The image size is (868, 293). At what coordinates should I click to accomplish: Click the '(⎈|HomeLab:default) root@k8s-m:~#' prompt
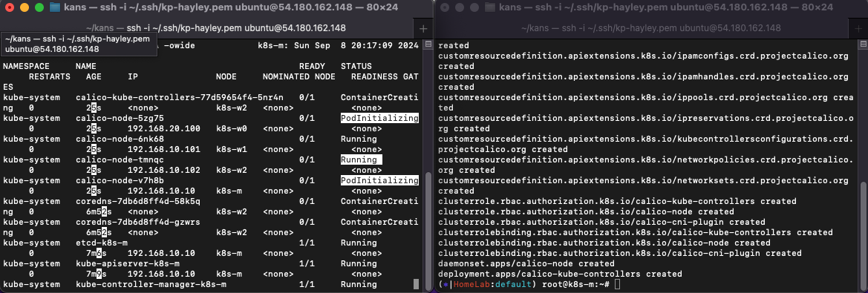tap(523, 284)
